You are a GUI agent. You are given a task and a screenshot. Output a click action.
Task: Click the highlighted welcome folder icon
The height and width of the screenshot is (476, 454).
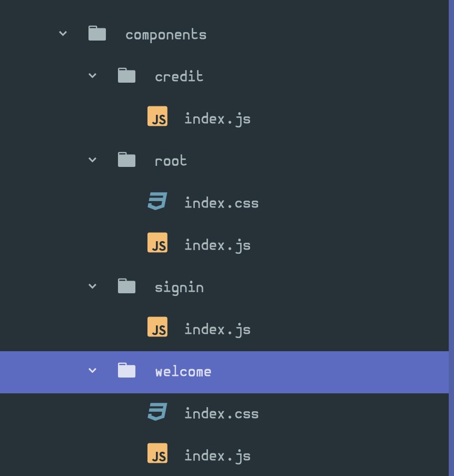[126, 371]
